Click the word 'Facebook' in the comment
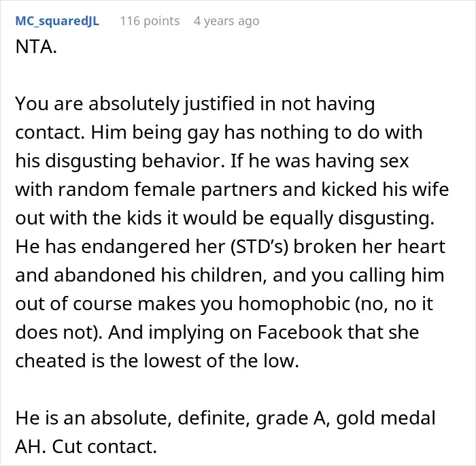Viewport: 476px width, 466px height. coord(300,332)
